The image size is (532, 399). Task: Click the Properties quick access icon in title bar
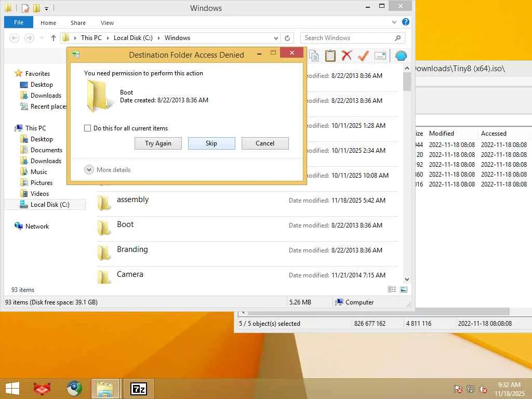pos(25,8)
